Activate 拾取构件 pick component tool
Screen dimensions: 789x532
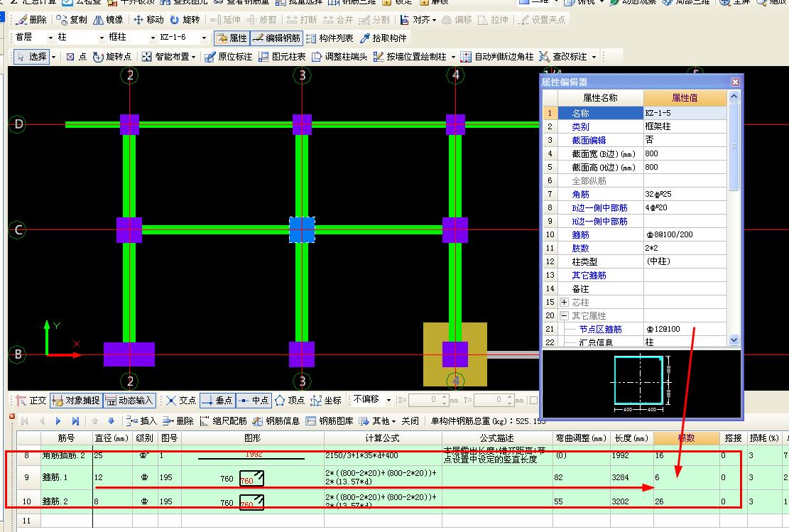pyautogui.click(x=383, y=38)
